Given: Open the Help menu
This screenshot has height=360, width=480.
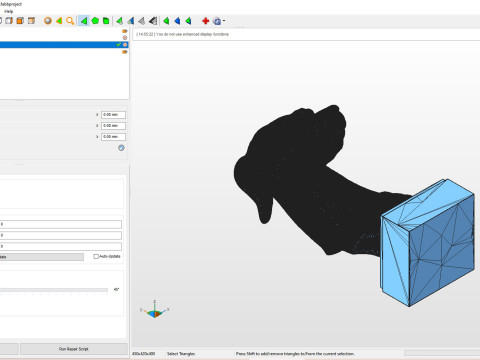Looking at the screenshot, I should [9, 11].
